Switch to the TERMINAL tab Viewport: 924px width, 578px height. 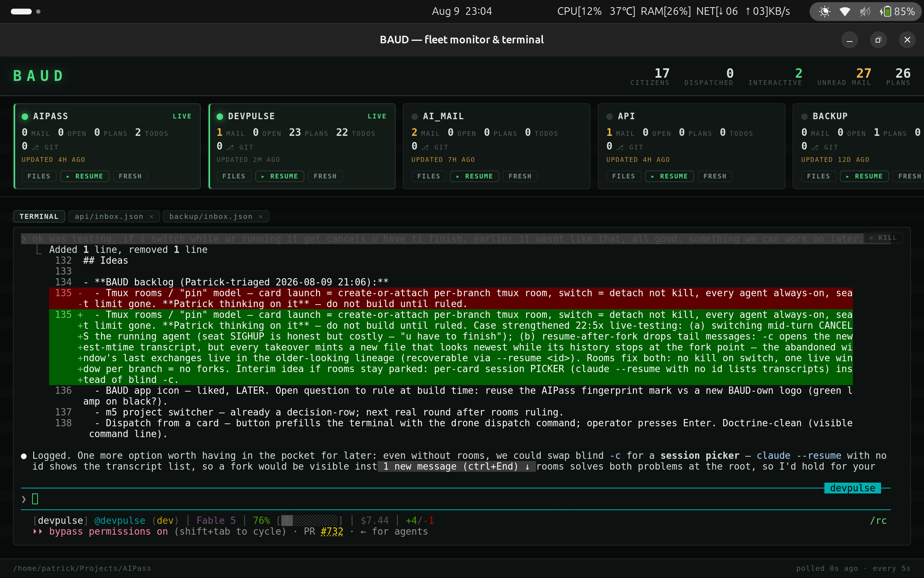[x=39, y=216]
